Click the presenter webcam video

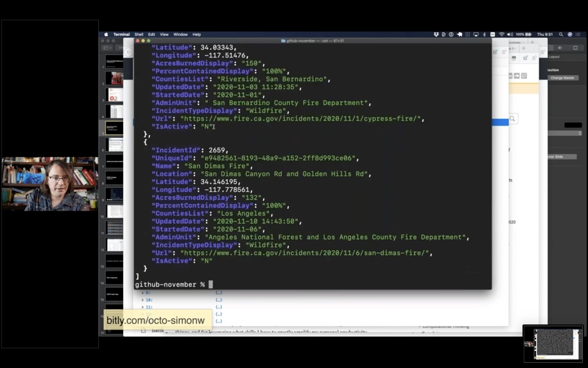(x=50, y=184)
